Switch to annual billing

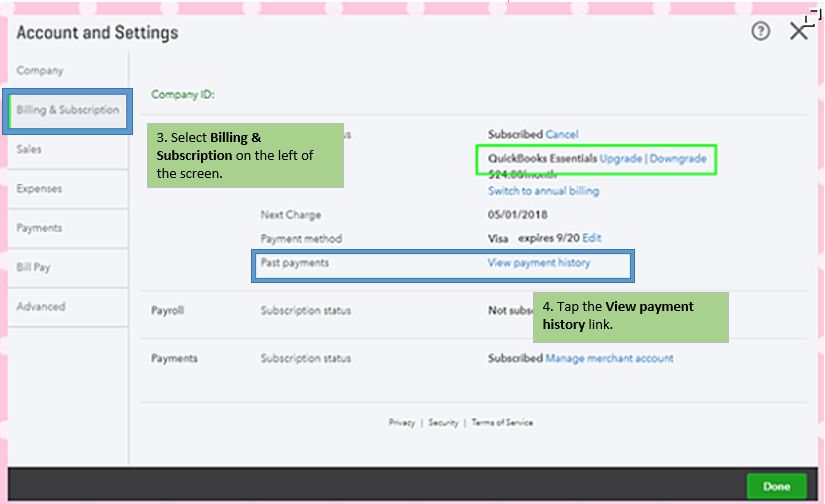[x=543, y=191]
